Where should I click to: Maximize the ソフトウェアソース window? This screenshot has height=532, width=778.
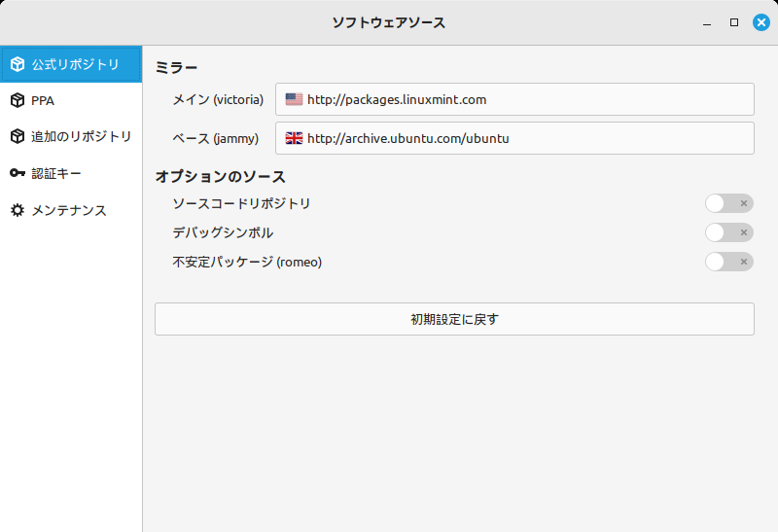click(734, 22)
